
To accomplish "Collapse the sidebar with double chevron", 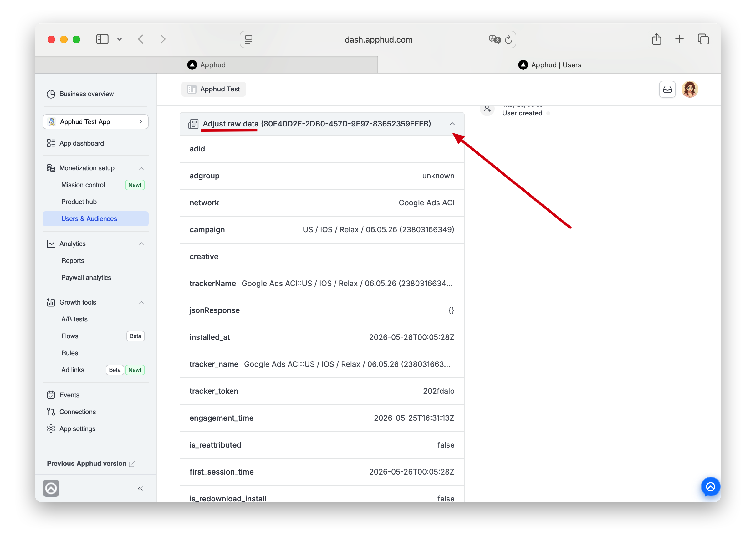I will (141, 489).
